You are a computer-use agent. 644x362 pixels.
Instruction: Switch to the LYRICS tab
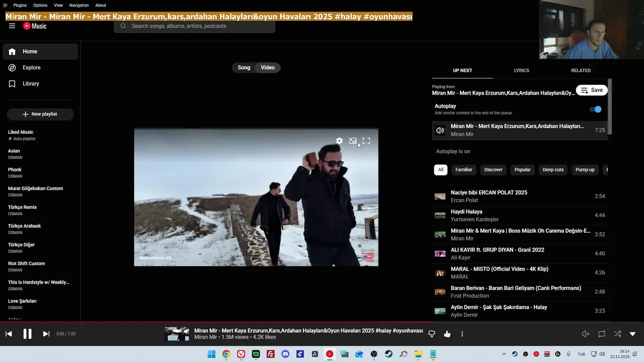pos(521,70)
